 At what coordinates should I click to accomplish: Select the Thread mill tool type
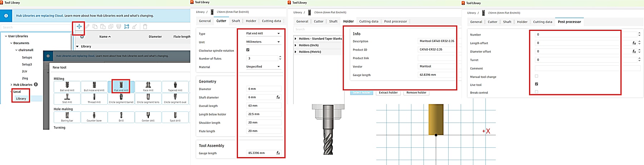click(94, 99)
